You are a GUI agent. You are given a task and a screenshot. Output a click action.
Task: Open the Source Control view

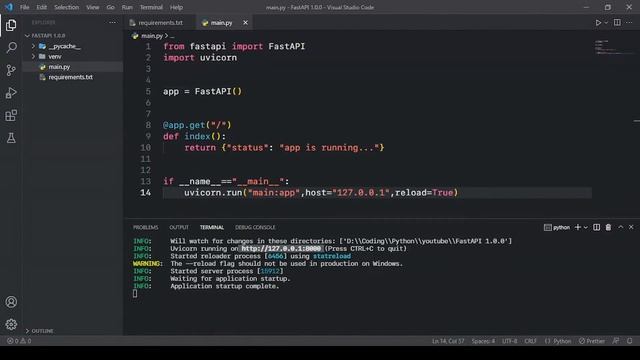click(x=11, y=70)
